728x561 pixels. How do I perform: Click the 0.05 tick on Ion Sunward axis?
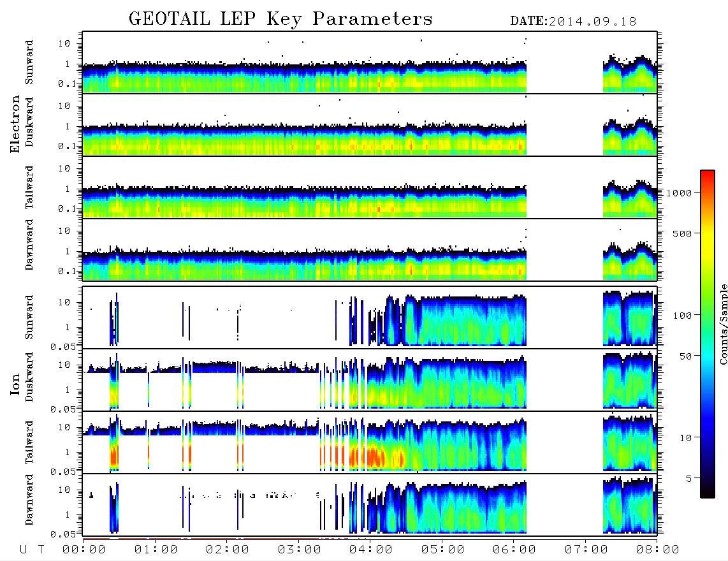(64, 347)
